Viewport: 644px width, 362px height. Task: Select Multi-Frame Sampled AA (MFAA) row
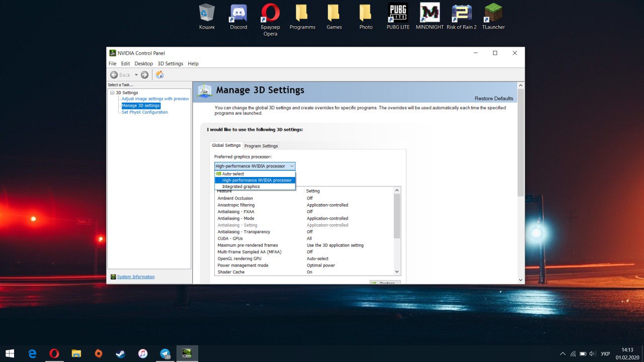[304, 252]
